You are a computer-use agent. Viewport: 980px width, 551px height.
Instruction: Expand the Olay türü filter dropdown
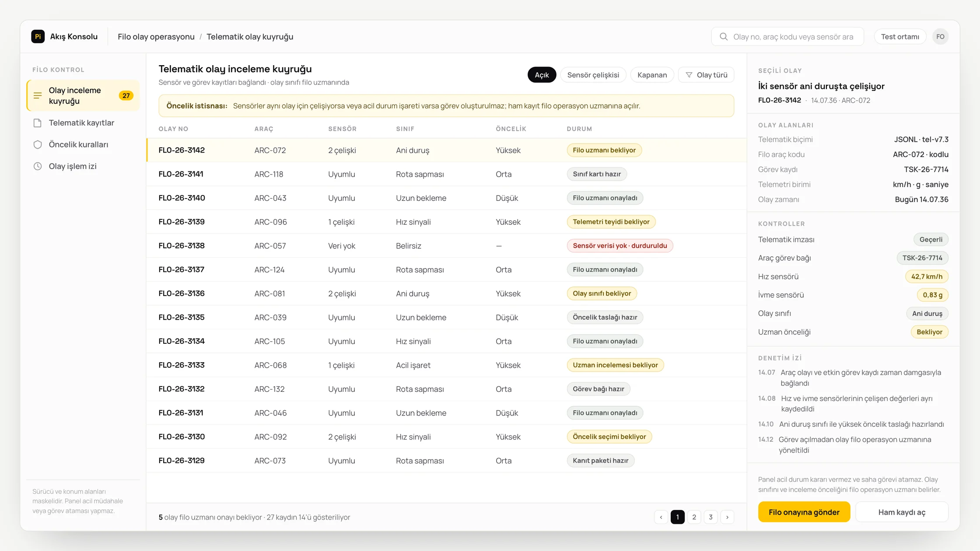tap(706, 75)
